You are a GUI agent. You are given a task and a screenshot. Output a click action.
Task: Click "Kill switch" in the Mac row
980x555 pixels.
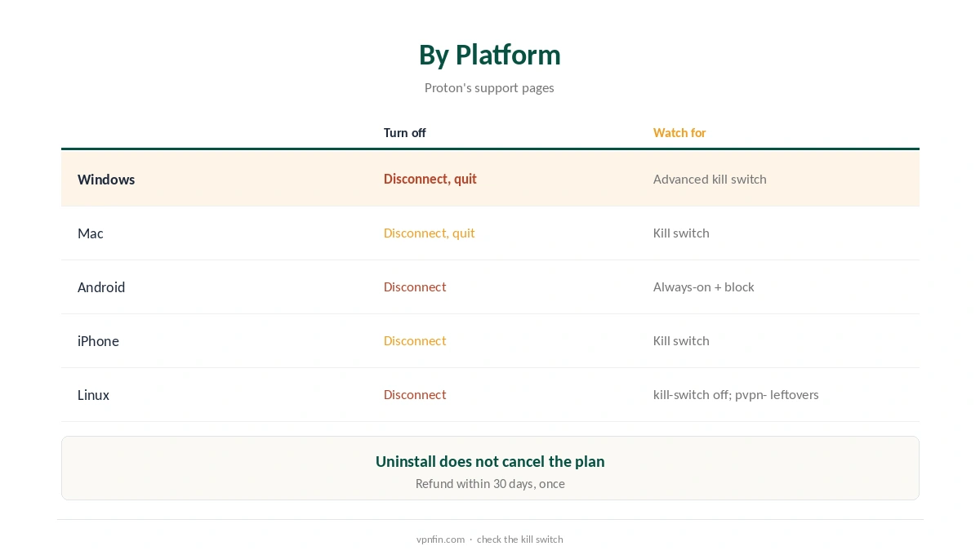pos(681,233)
